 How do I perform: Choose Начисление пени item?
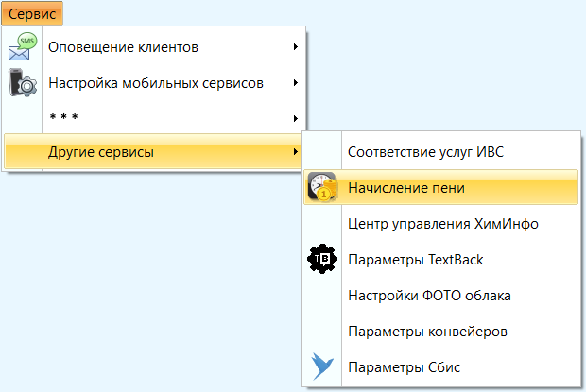pyautogui.click(x=441, y=187)
